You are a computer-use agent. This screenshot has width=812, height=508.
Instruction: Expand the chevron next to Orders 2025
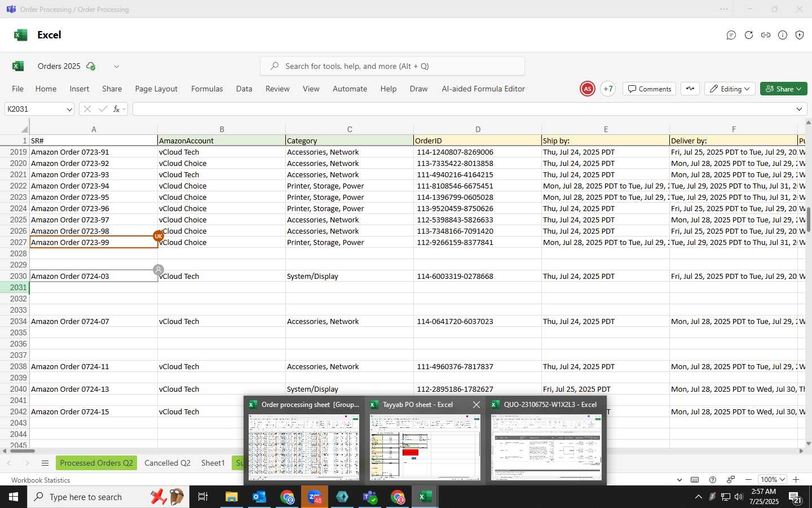(117, 67)
